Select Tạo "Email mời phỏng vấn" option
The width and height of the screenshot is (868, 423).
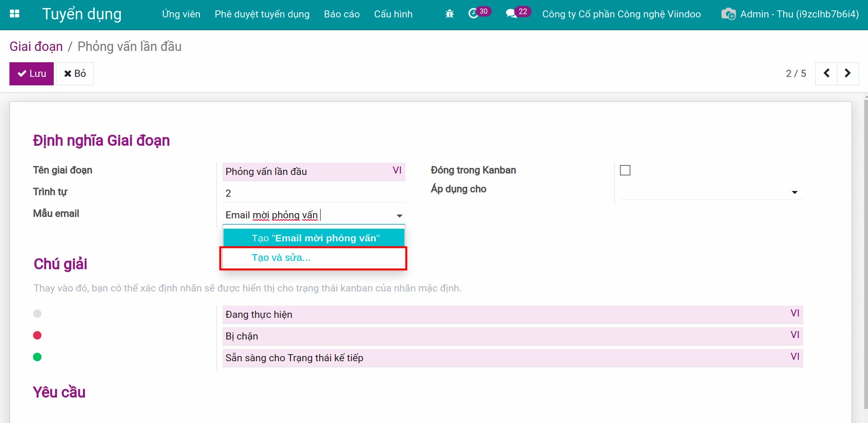[315, 238]
